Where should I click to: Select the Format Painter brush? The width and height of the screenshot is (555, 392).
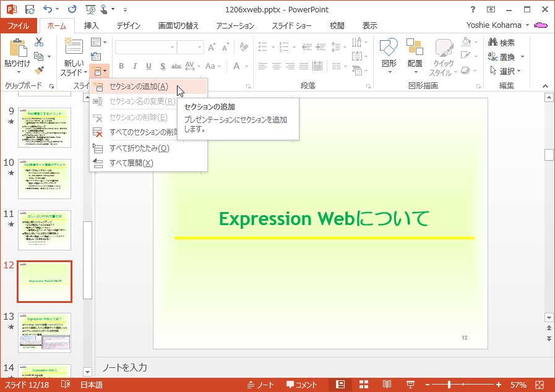pos(39,70)
